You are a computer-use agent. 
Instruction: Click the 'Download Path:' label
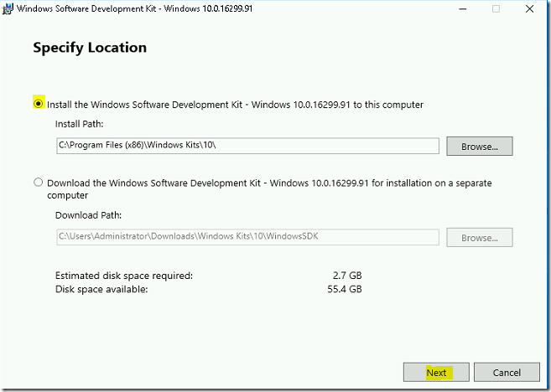pyautogui.click(x=89, y=215)
